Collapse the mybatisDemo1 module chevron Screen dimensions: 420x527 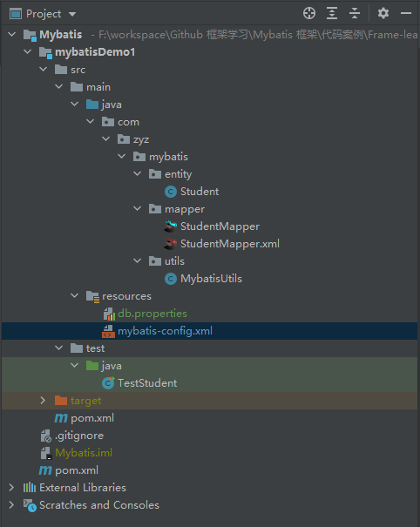(x=28, y=51)
